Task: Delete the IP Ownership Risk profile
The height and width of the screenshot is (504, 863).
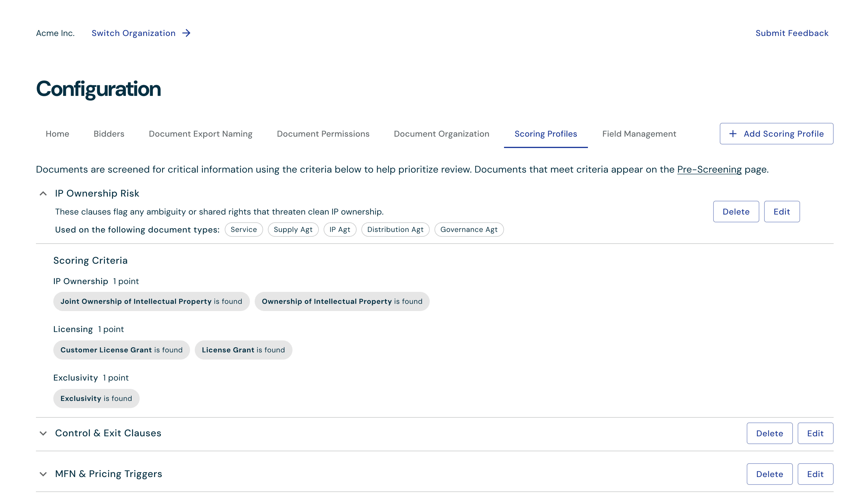Action: pyautogui.click(x=736, y=212)
